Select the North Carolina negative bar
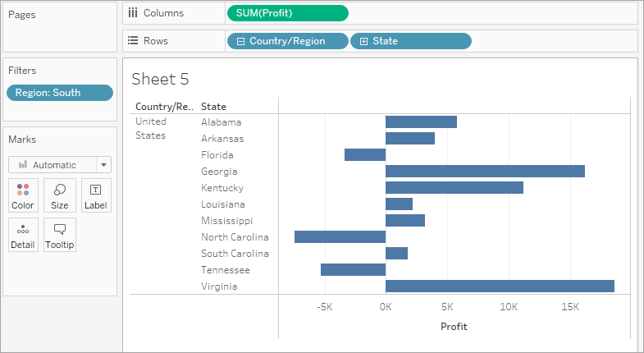 tap(340, 237)
